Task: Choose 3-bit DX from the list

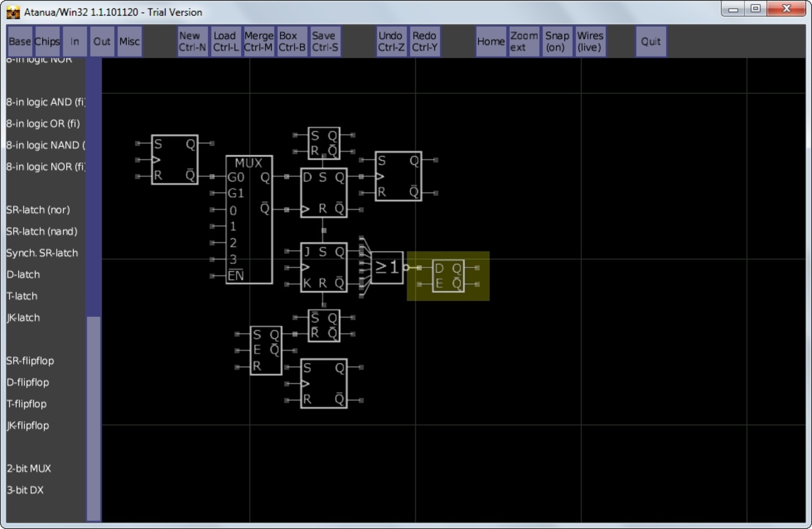Action: pos(25,490)
